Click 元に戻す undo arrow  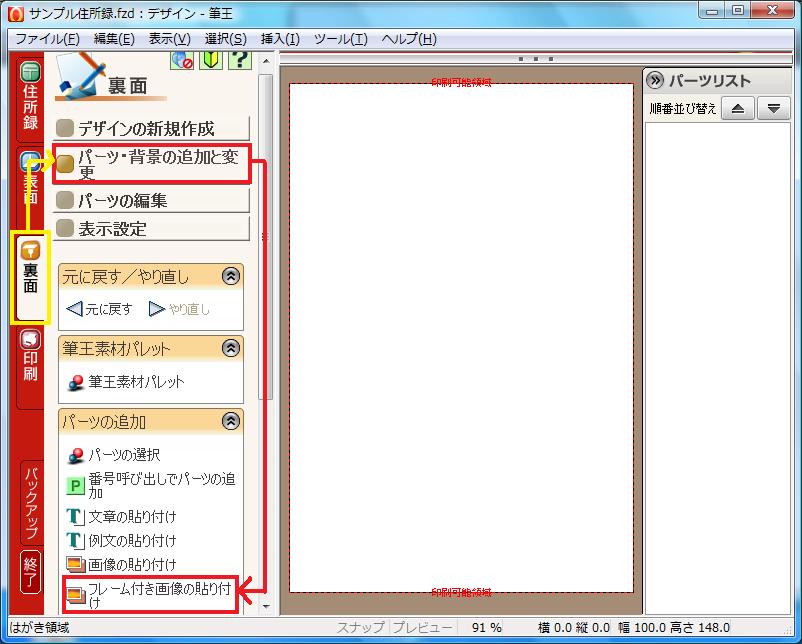tap(99, 309)
